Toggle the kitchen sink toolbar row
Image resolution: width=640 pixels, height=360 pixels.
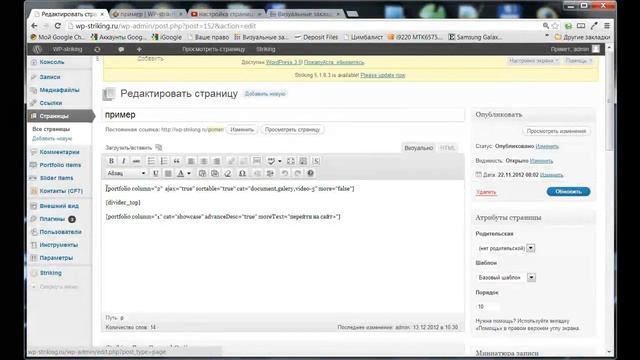point(303,161)
